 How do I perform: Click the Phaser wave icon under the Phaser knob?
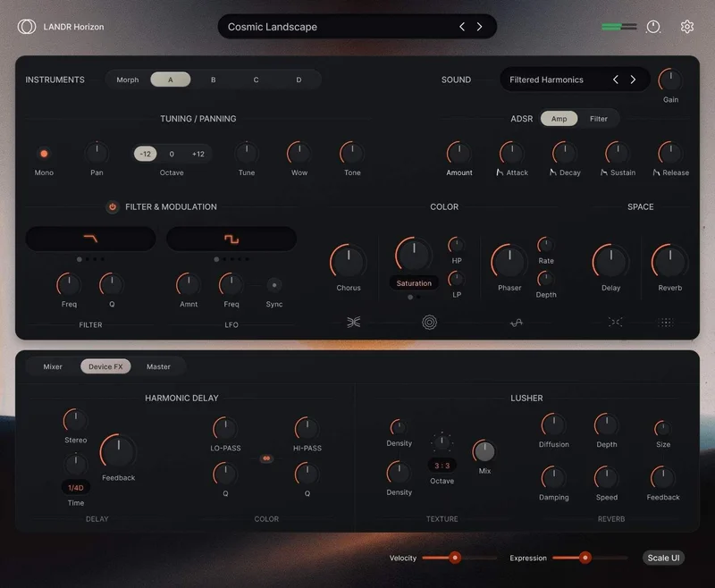pyautogui.click(x=517, y=323)
